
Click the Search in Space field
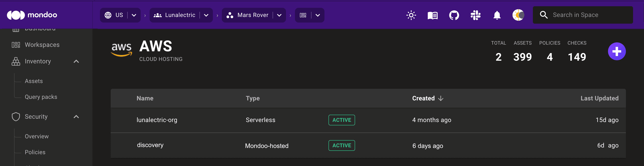coord(583,15)
